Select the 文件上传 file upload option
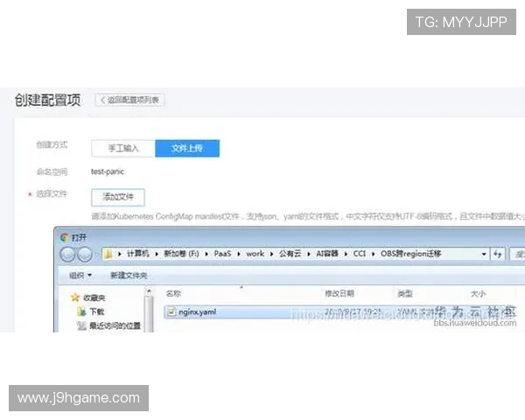The width and height of the screenshot is (525, 420). [x=187, y=149]
